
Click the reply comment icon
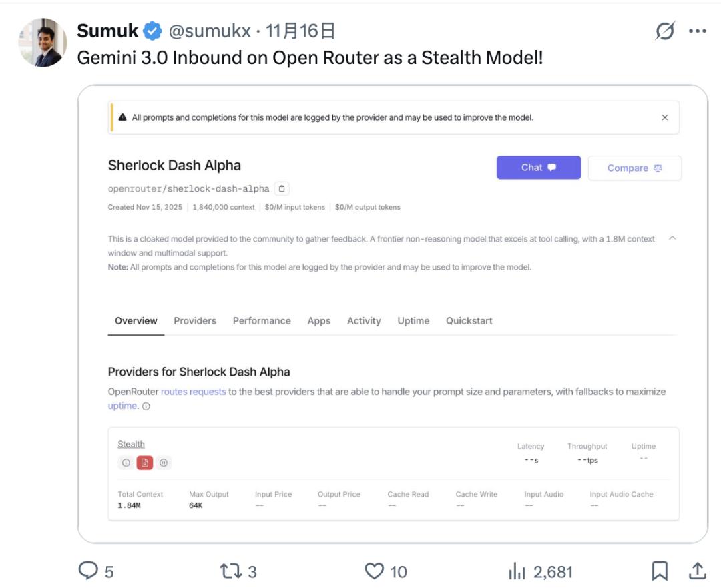tap(89, 571)
